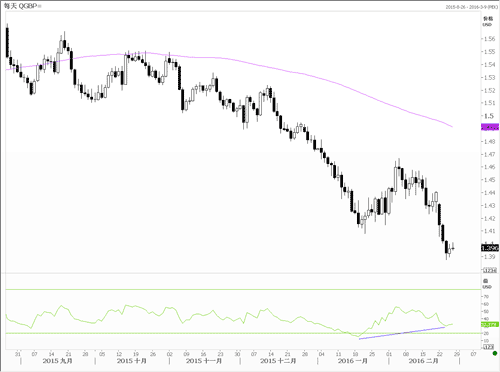Click the date range label at top right
Screen dimensions: 500x372
pos(472,7)
